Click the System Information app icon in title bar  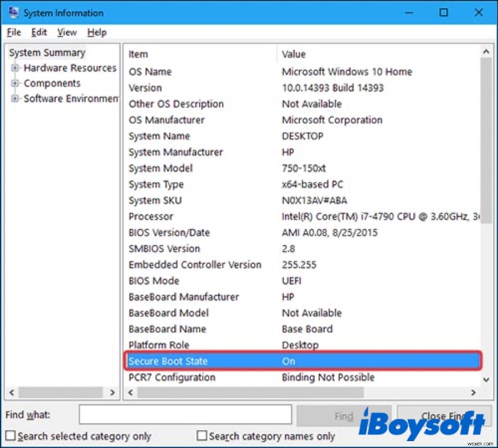click(13, 12)
